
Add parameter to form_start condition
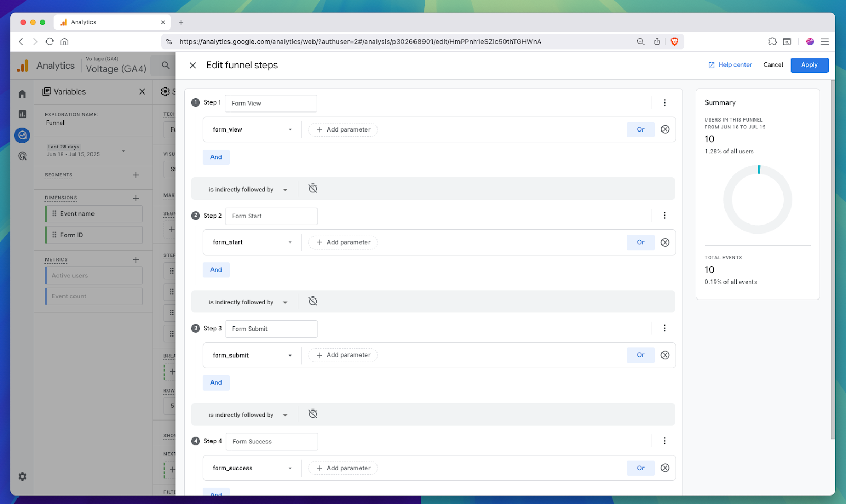pos(343,242)
